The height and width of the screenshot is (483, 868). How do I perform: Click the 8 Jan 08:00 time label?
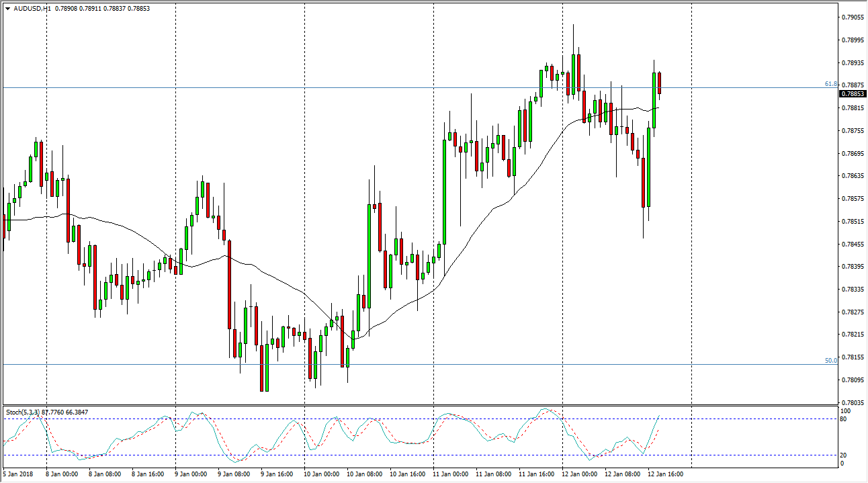pyautogui.click(x=104, y=474)
